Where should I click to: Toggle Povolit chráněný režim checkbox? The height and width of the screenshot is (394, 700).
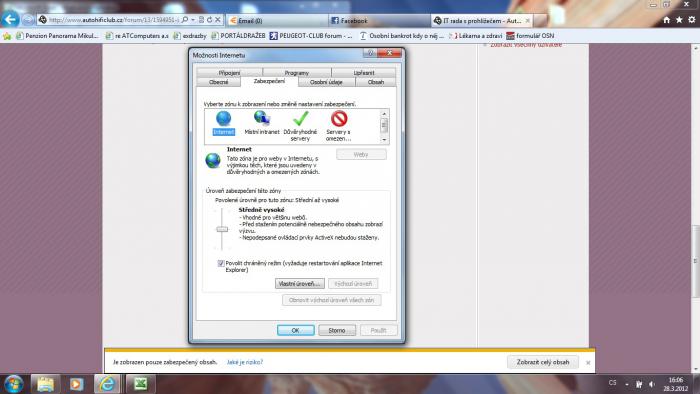(x=221, y=263)
